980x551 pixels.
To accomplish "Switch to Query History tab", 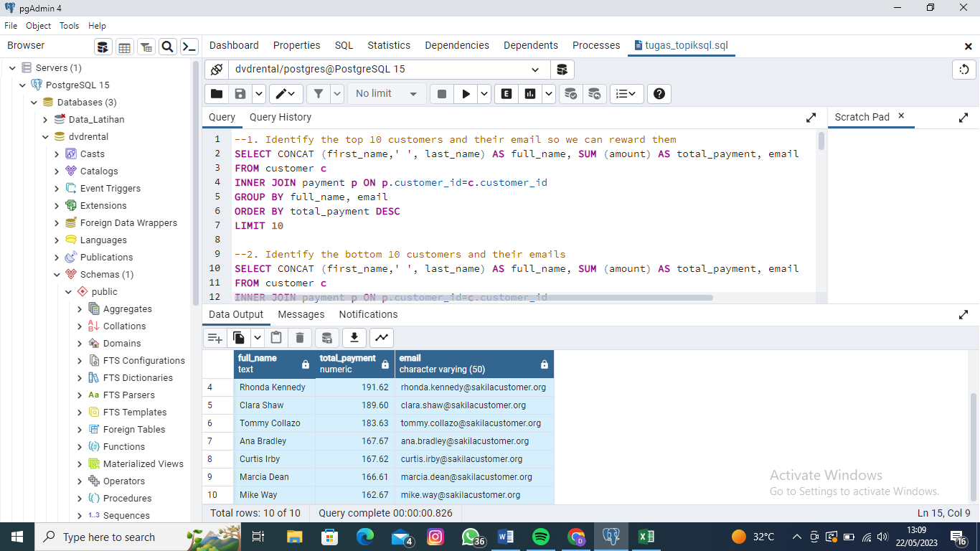I will point(280,117).
